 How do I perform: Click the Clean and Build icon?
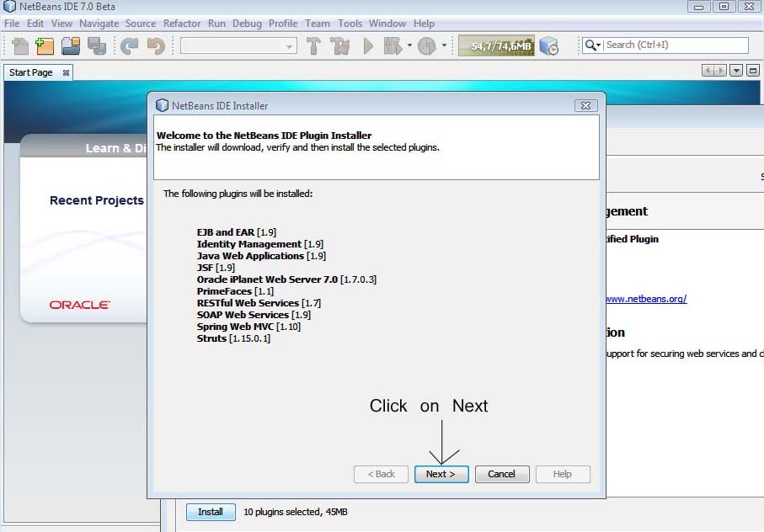click(340, 45)
